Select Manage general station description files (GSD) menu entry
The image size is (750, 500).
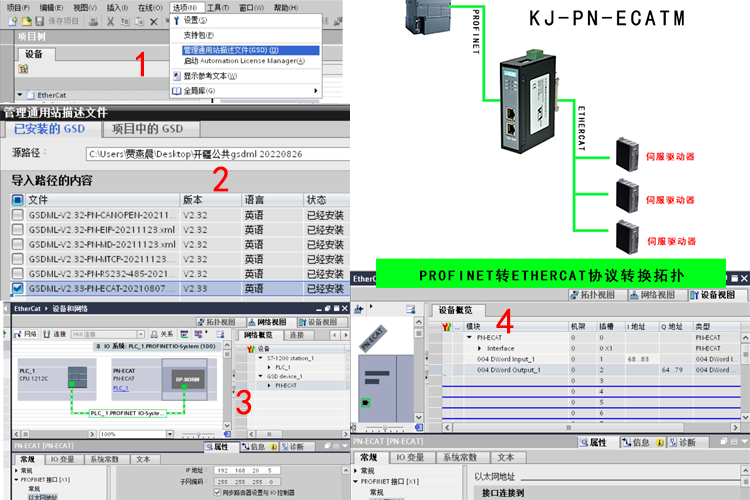click(230, 49)
